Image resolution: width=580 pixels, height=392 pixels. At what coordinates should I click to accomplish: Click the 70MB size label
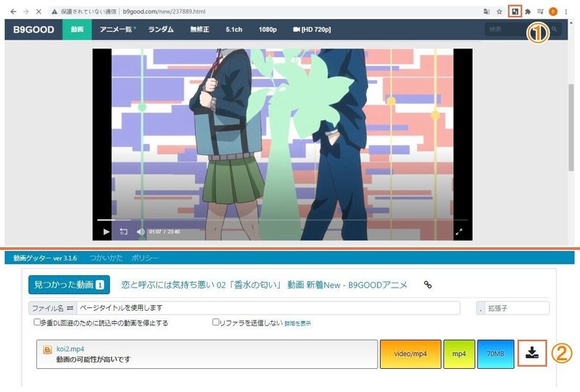click(495, 354)
